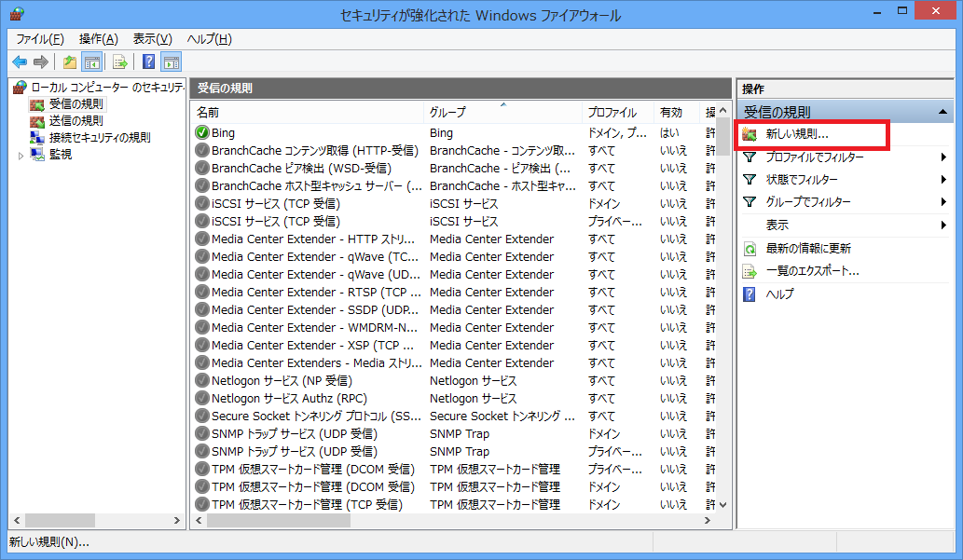The width and height of the screenshot is (963, 560).
Task: Collapse 受信の規則 actions section header
Action: click(944, 112)
